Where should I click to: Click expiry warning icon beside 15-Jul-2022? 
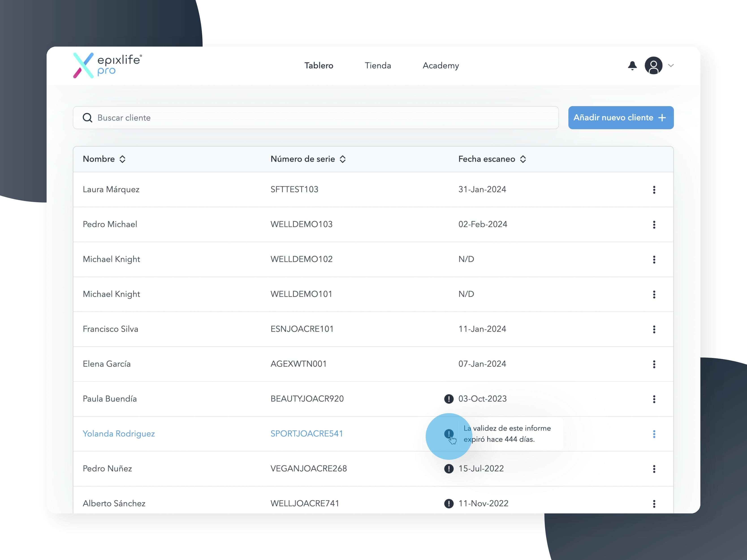click(x=449, y=469)
